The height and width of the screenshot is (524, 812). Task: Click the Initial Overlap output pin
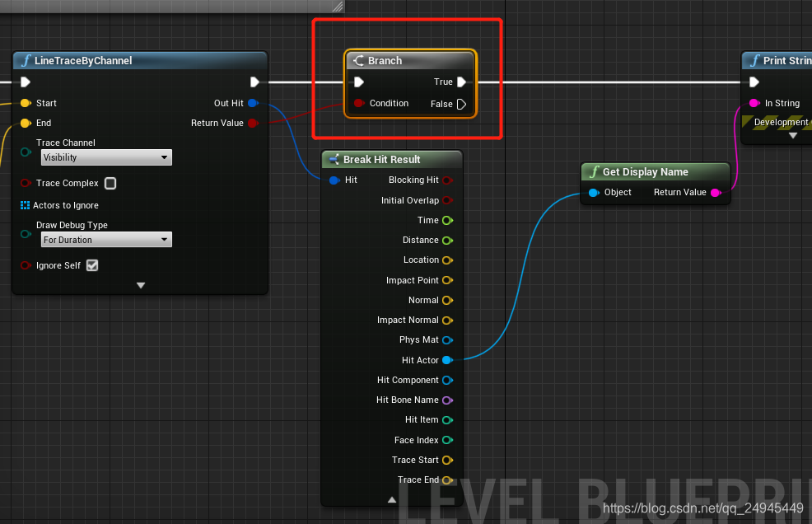pos(447,200)
